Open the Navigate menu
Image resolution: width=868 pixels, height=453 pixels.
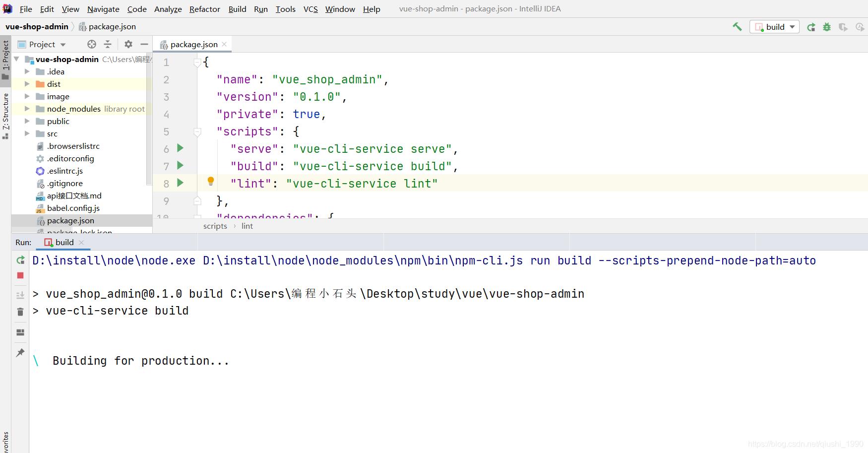pos(103,9)
